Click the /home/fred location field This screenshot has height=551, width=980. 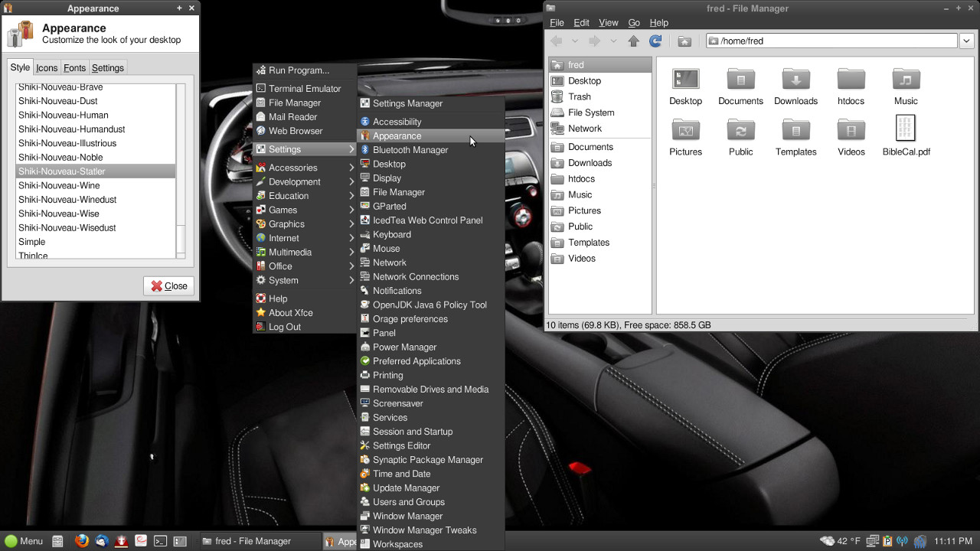pos(832,41)
